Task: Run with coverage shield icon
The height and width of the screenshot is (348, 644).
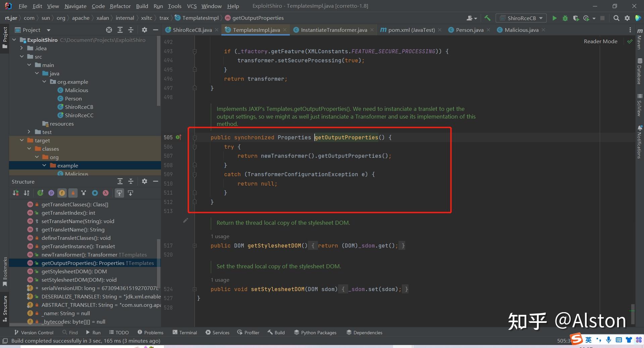Action: pyautogui.click(x=576, y=18)
